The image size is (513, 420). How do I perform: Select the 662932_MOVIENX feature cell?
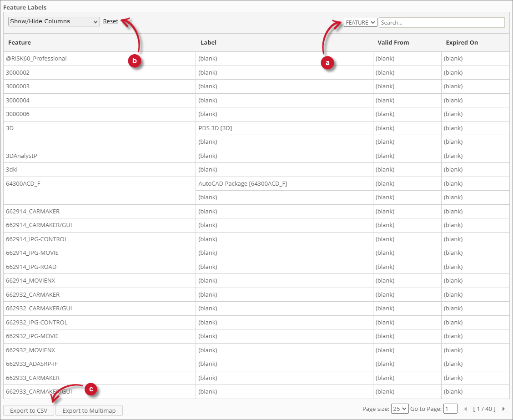point(100,350)
